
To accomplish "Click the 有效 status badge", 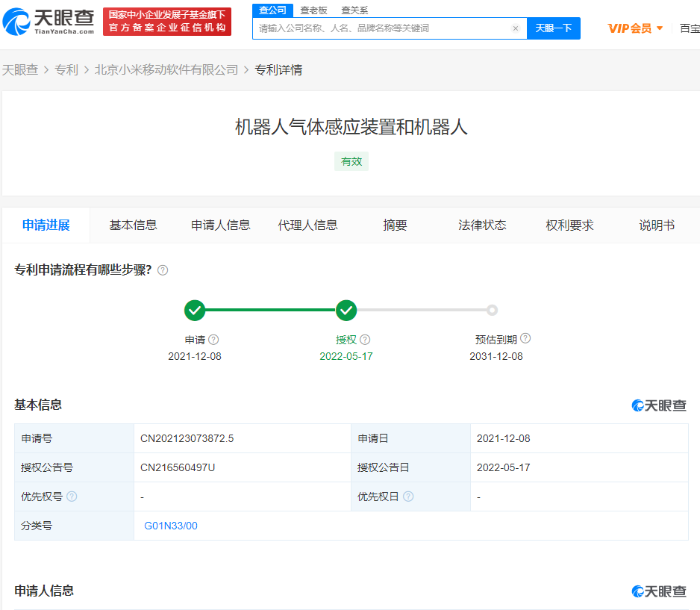I will coord(351,161).
